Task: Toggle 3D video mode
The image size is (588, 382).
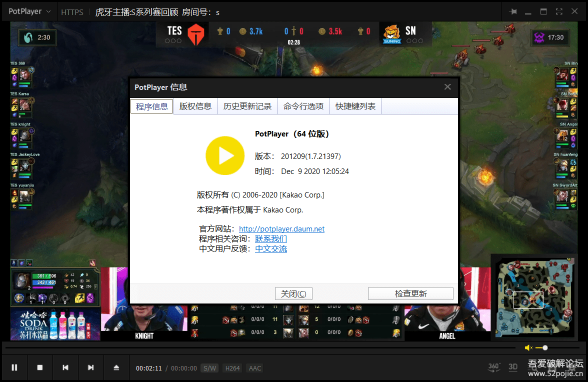Action: click(513, 367)
